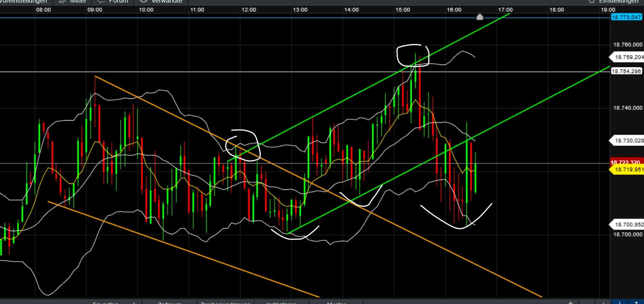Screen dimensions: 644x304
Task: Click the 19:00 time axis label
Action: [608, 9]
